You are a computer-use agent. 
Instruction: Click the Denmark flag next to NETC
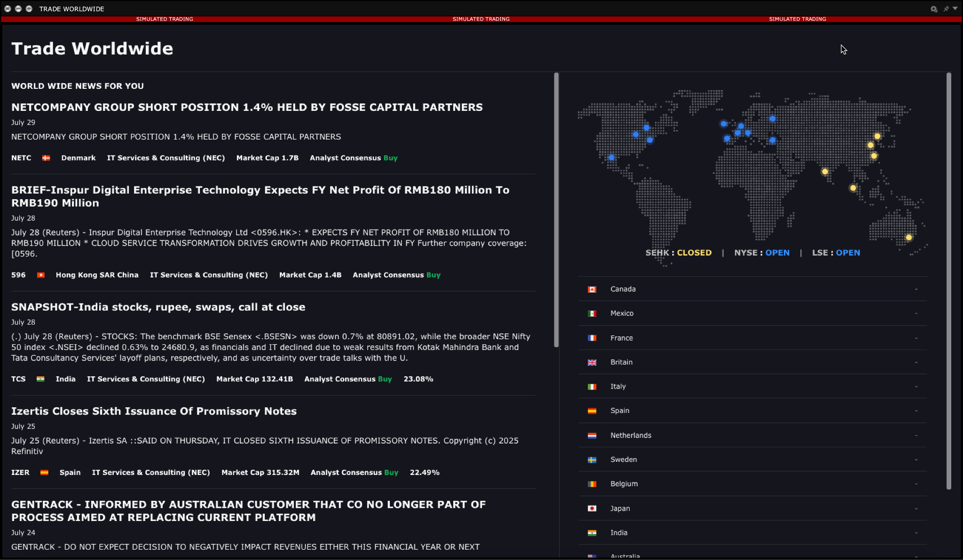pos(46,158)
